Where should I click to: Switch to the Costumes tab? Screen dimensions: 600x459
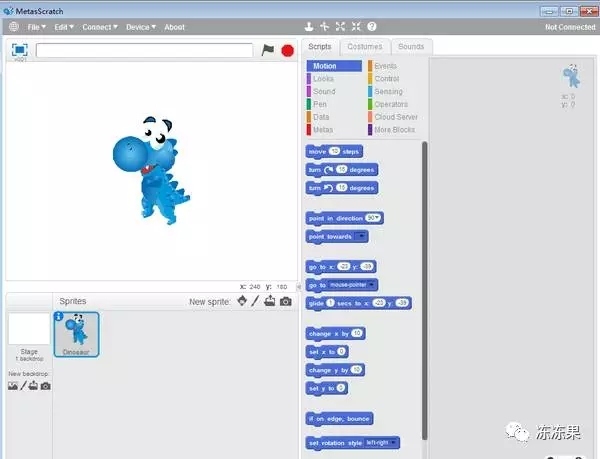pos(365,47)
